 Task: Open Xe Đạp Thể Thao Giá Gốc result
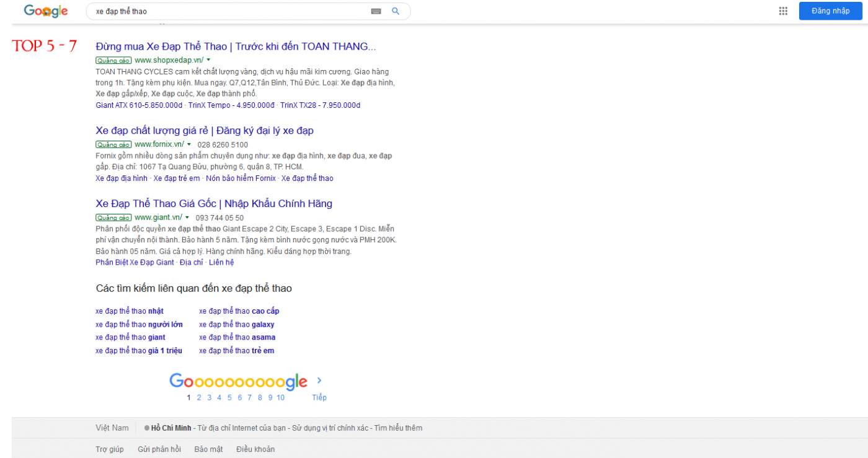point(214,204)
